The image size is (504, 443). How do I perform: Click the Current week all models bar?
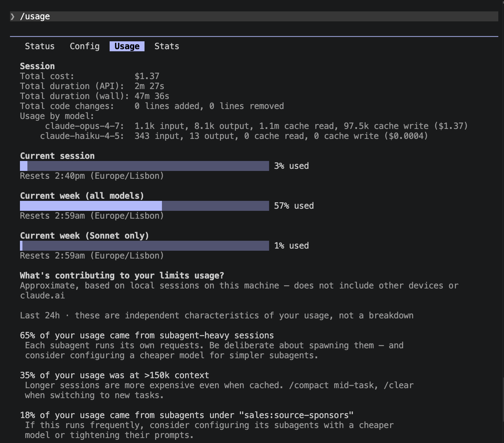pos(145,206)
